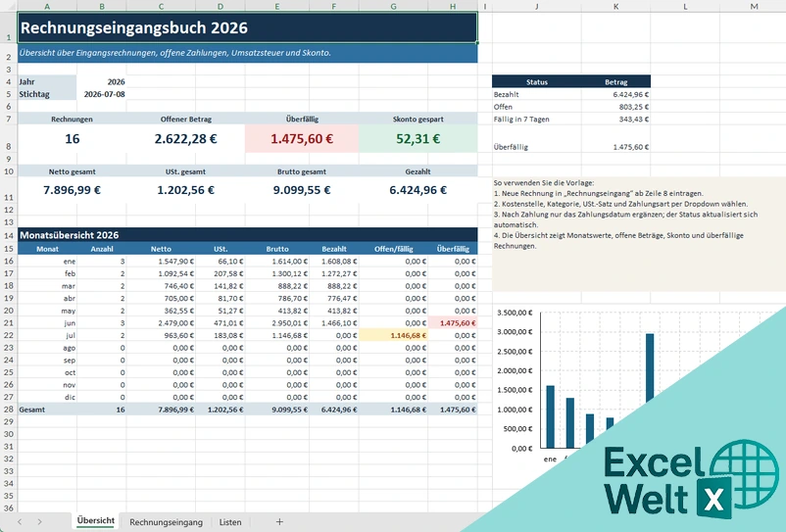Click the Jahr value 2026
Screen dimensions: 786x532
pyautogui.click(x=116, y=81)
